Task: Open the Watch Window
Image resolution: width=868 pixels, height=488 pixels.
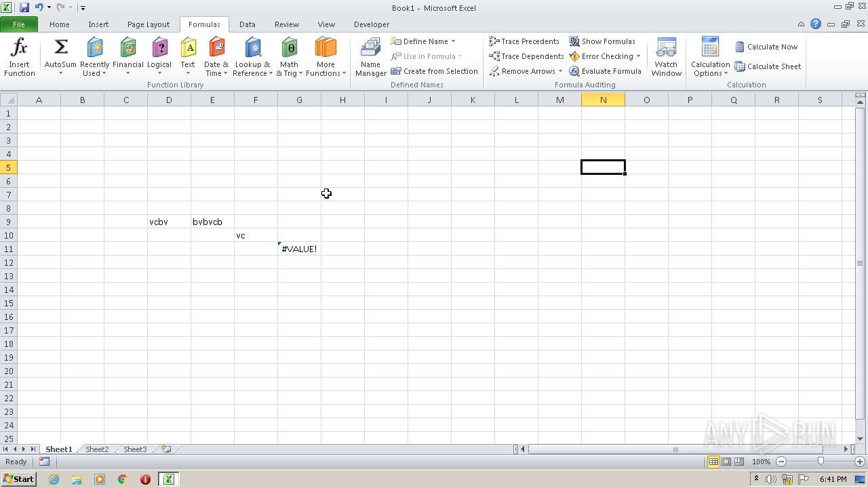Action: tap(667, 57)
